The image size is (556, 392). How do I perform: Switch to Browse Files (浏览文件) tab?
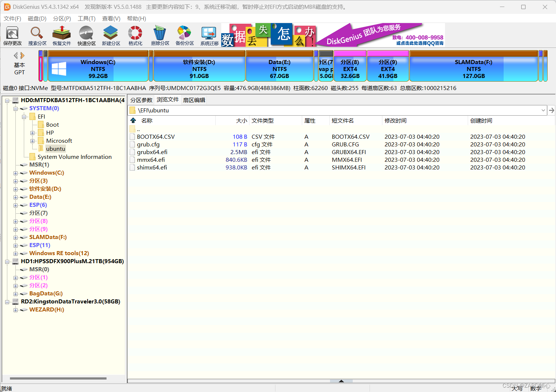point(168,100)
